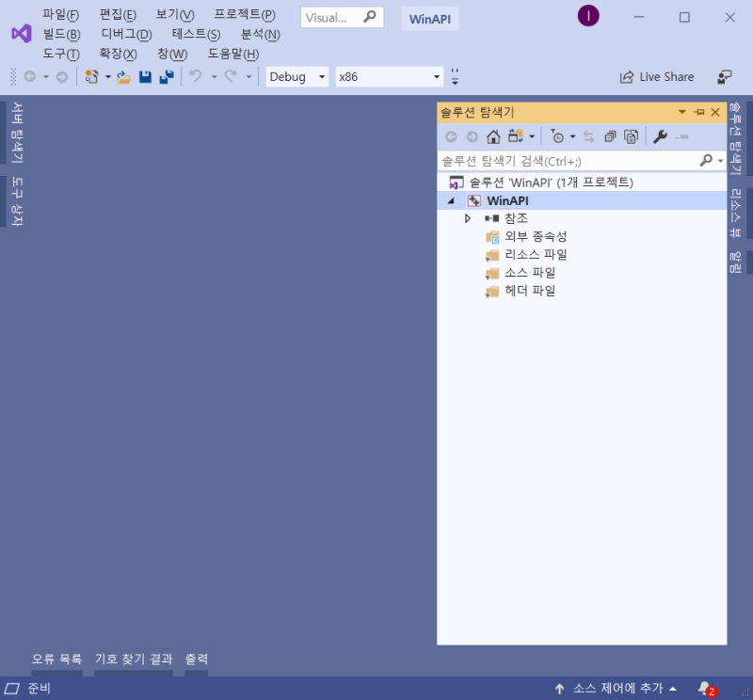Open the 확장(X) menu
The image size is (753, 700).
coord(119,54)
